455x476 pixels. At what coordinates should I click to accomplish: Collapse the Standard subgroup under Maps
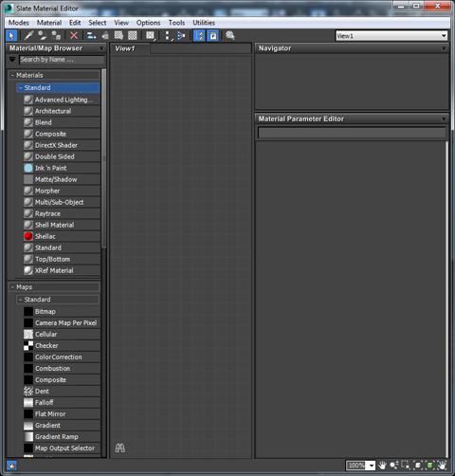(21, 300)
